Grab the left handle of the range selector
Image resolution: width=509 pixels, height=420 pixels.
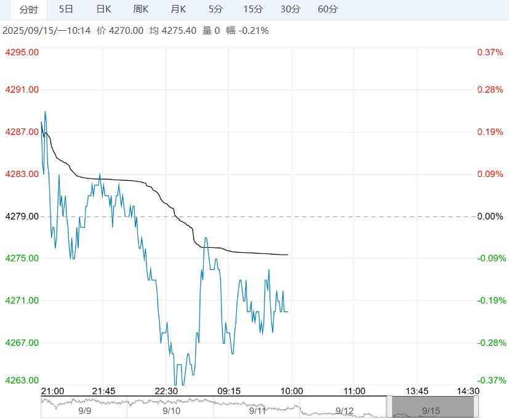(x=389, y=406)
